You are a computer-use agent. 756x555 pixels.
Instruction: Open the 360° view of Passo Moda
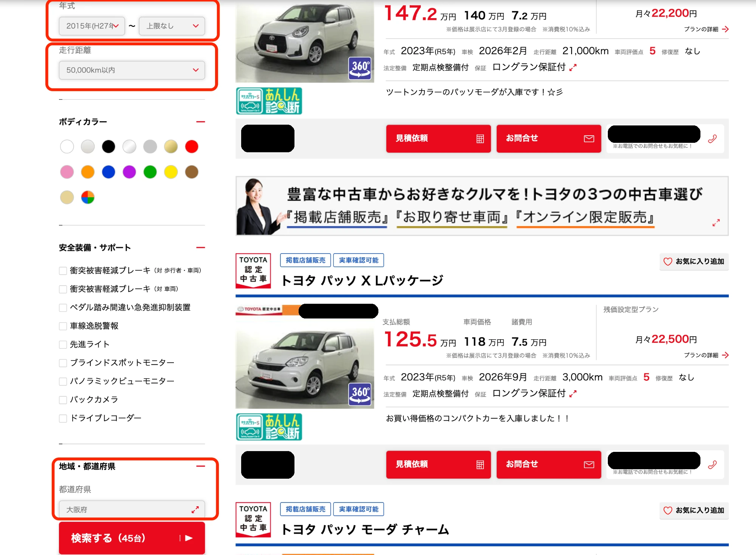[359, 68]
